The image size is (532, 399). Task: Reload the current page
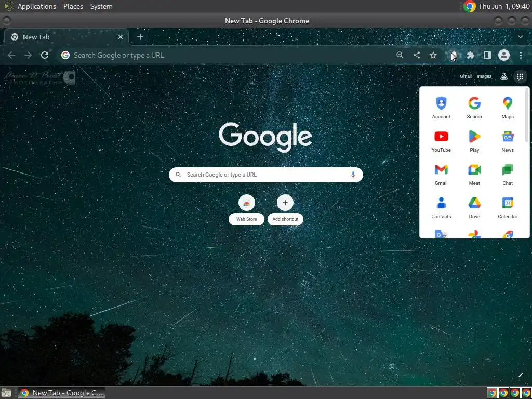[x=45, y=55]
